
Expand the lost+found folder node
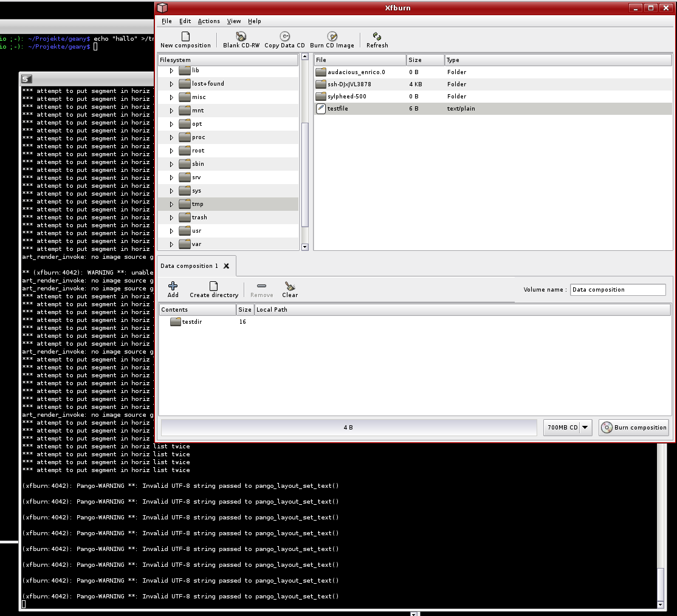[x=172, y=84]
